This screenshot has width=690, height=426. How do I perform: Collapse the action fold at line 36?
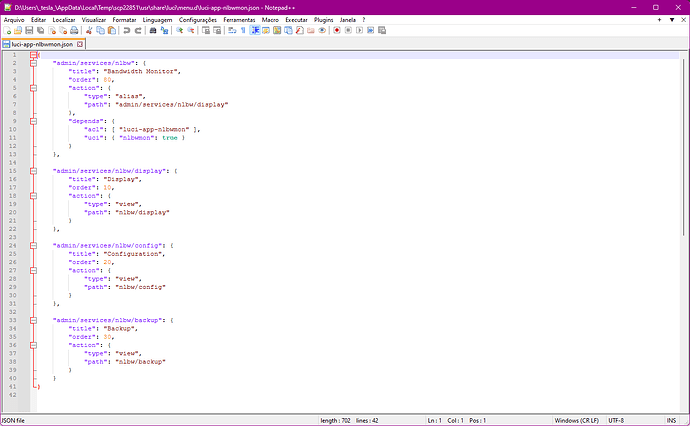point(33,345)
